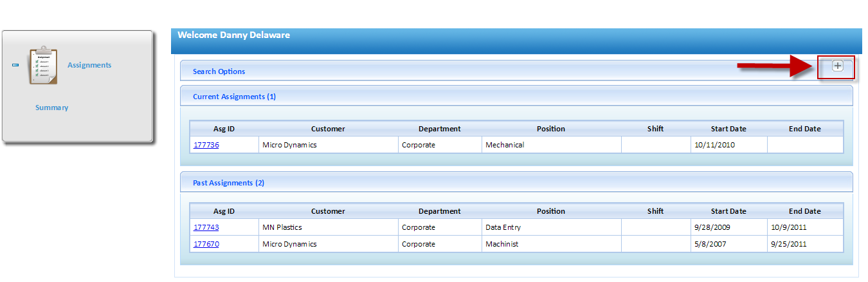
Task: Click Department header in Past Assignments table
Action: [x=439, y=211]
